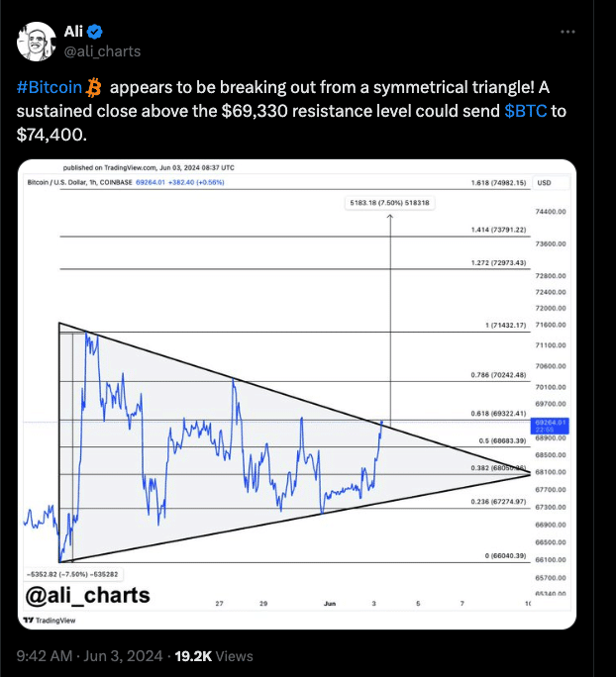
Task: Click the 0.618 (69322.41) Fibonacci level
Action: tap(498, 413)
